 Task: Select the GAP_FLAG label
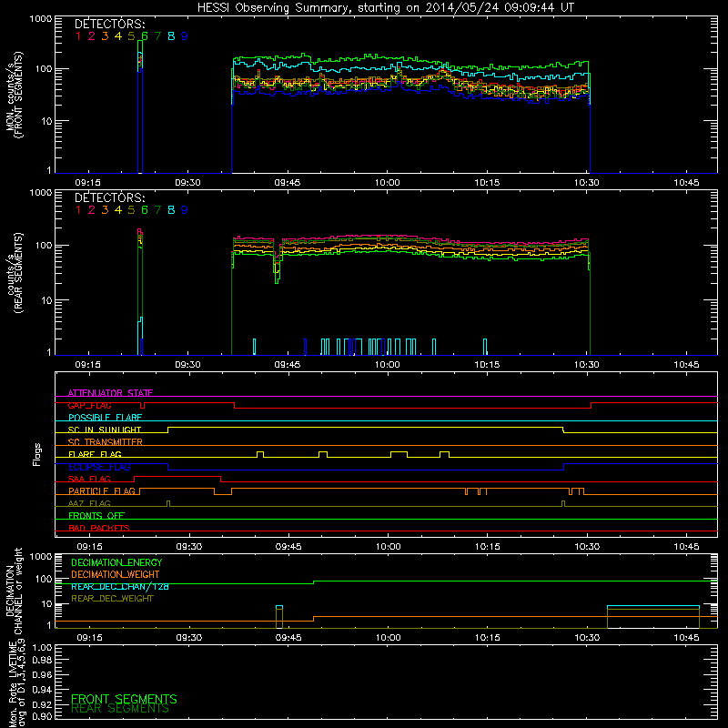(89, 405)
